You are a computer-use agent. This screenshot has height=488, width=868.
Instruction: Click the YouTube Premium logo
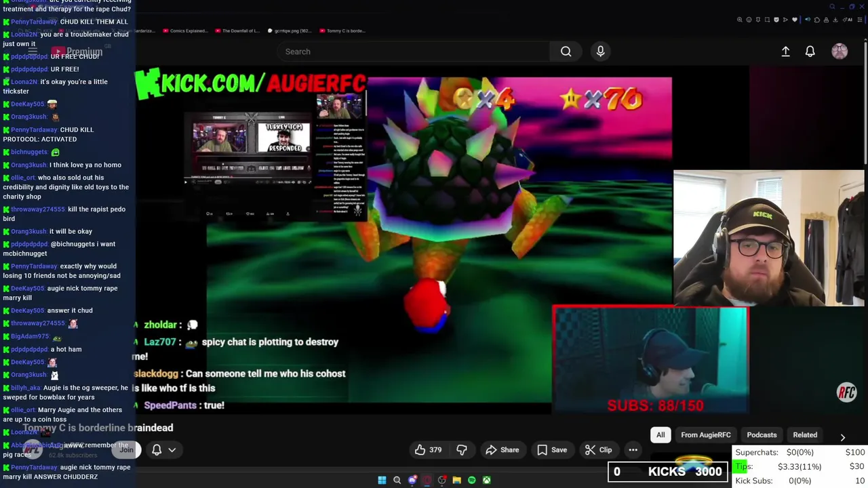77,52
